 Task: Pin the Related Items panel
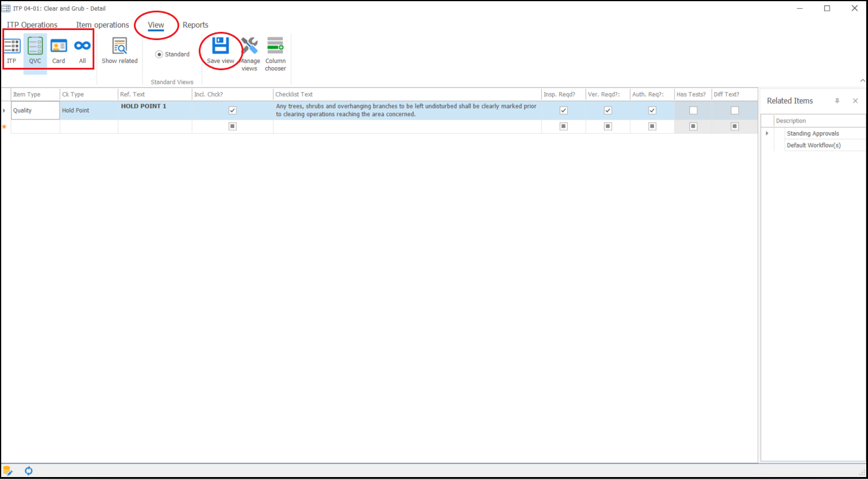837,101
